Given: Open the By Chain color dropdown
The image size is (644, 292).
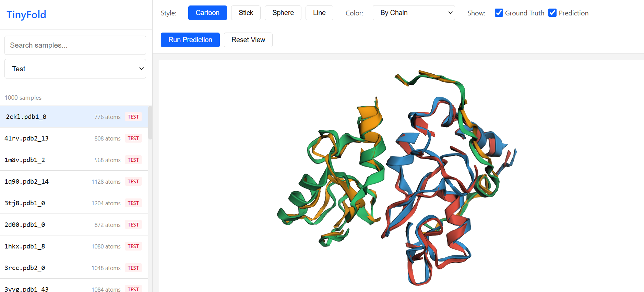Looking at the screenshot, I should tap(414, 13).
